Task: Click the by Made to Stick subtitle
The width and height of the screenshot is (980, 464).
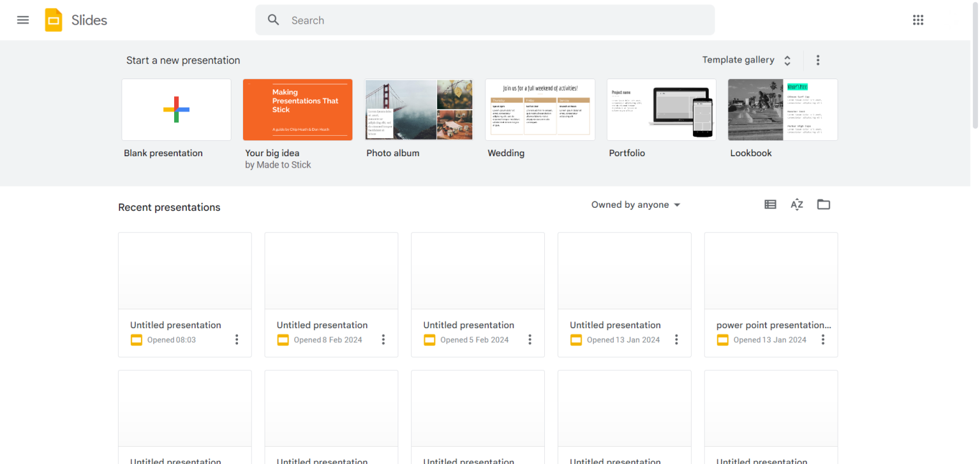Action: pyautogui.click(x=278, y=164)
